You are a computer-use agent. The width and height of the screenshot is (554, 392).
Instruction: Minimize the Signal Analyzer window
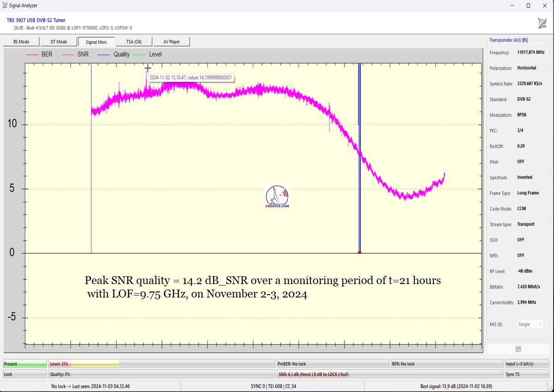pyautogui.click(x=512, y=6)
